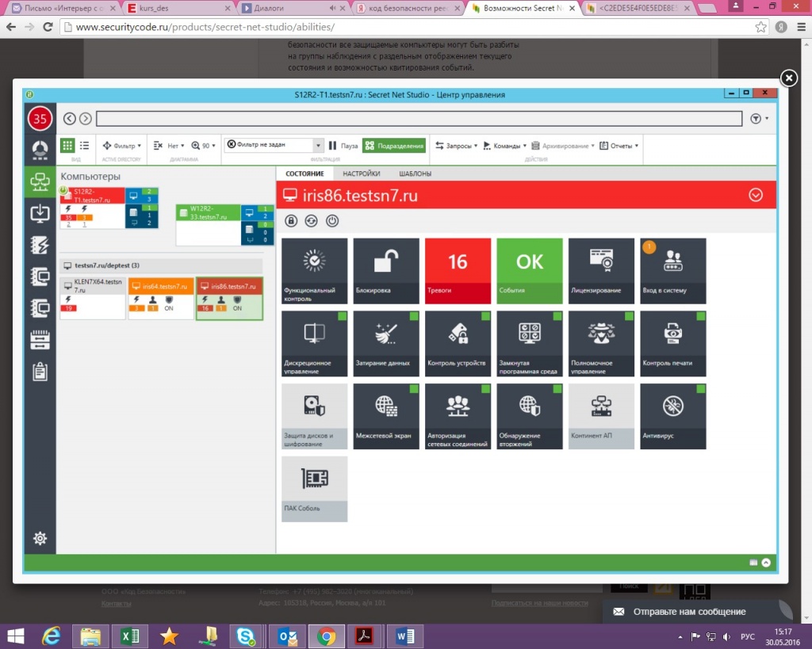Open the Лицензирование tile

pyautogui.click(x=601, y=271)
